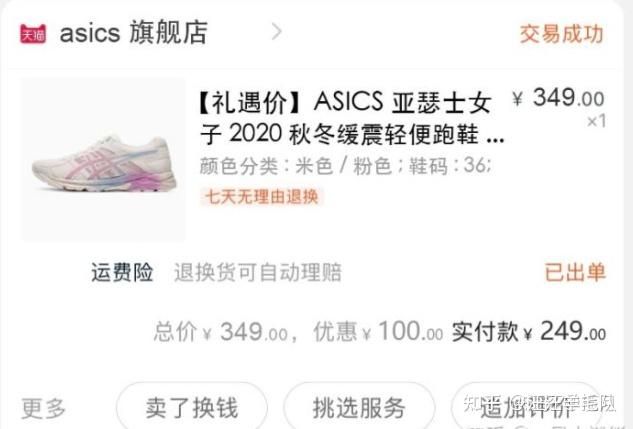The width and height of the screenshot is (633, 429).
Task: Tap the 卖了换钱 button
Action: (192, 407)
